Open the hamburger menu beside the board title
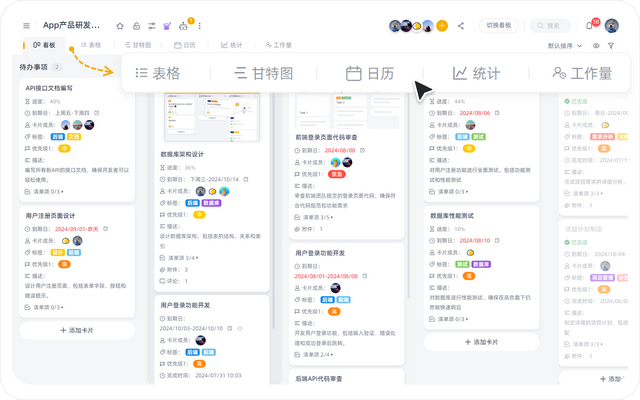 [x=27, y=26]
